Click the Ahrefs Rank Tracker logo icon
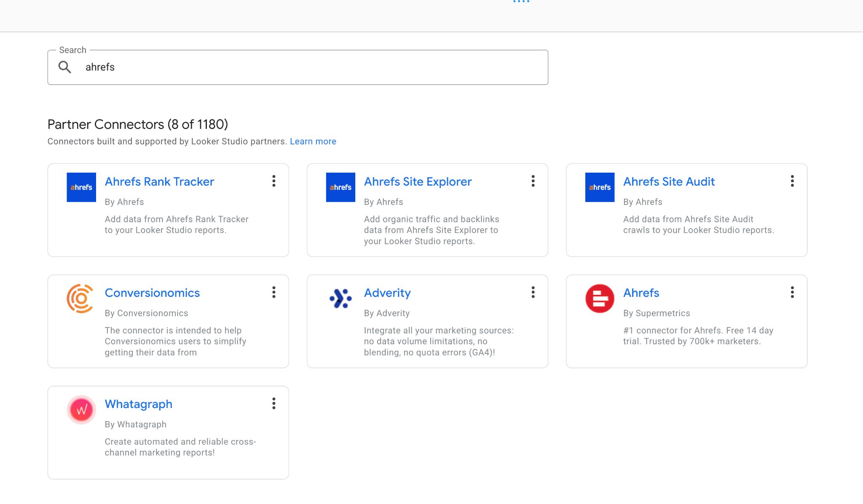Image resolution: width=863 pixels, height=504 pixels. [x=81, y=187]
